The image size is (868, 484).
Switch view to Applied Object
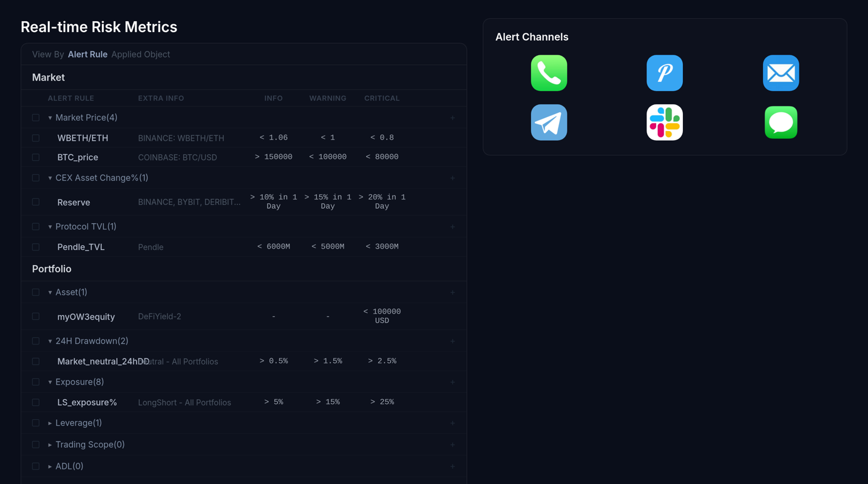pos(140,54)
